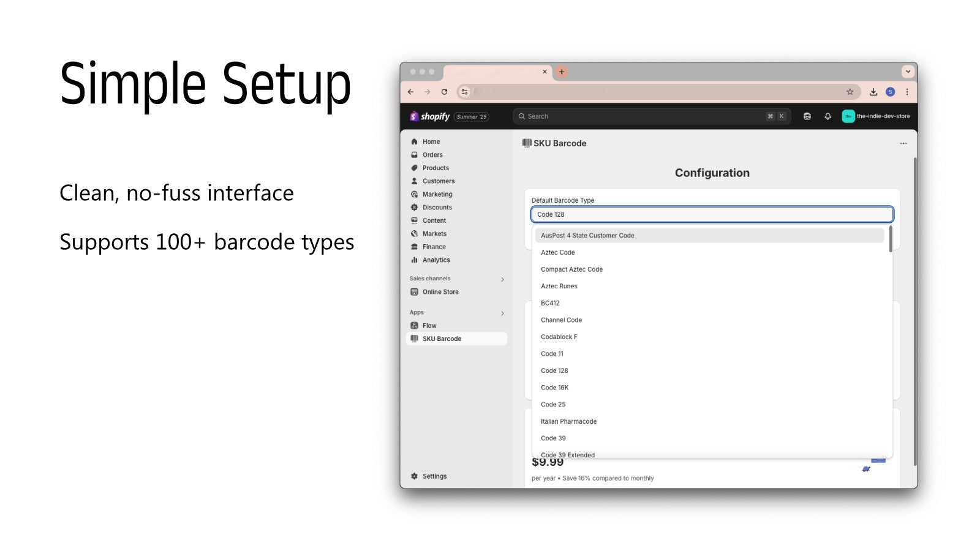
Task: Choose BC412 option
Action: pos(709,303)
